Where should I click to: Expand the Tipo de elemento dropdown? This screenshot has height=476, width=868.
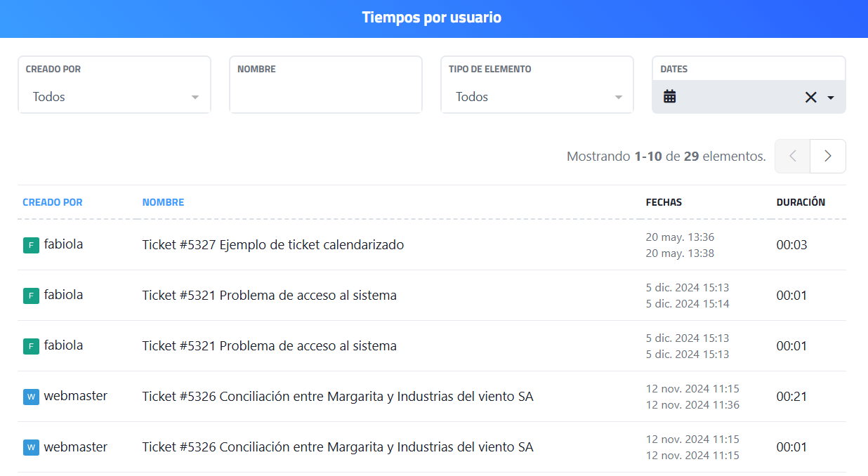pos(537,97)
